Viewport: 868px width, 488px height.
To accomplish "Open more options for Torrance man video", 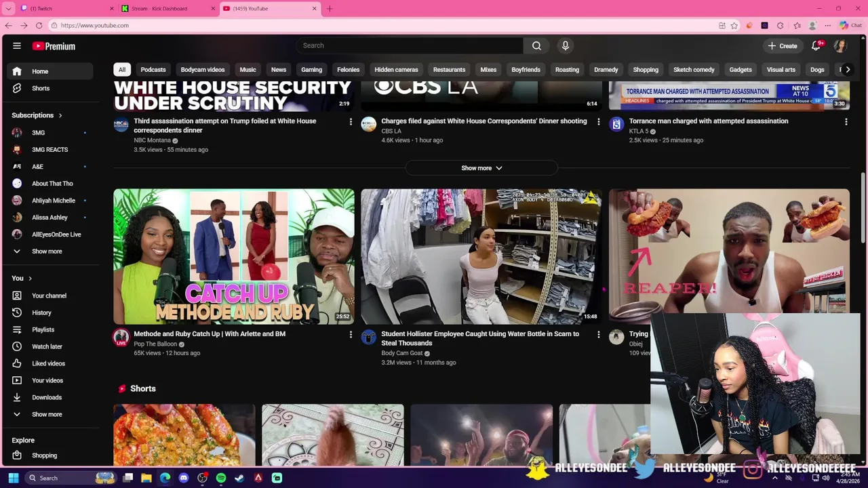I will click(846, 121).
